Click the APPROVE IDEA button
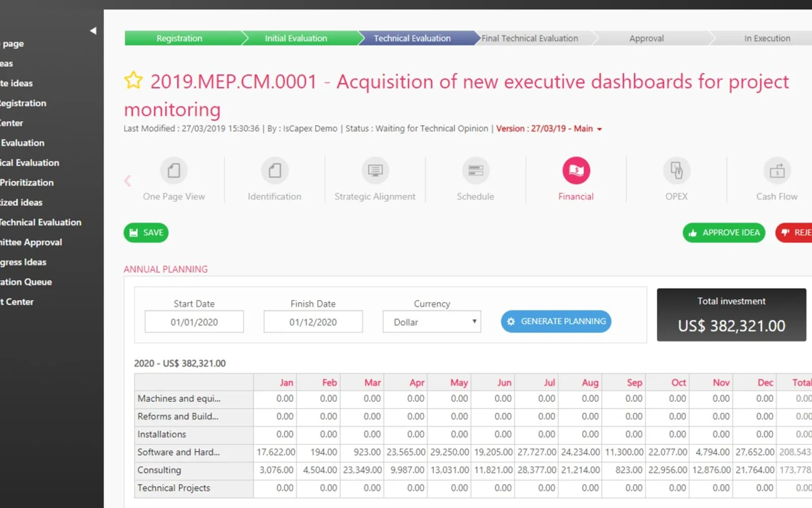The height and width of the screenshot is (508, 812). click(724, 233)
